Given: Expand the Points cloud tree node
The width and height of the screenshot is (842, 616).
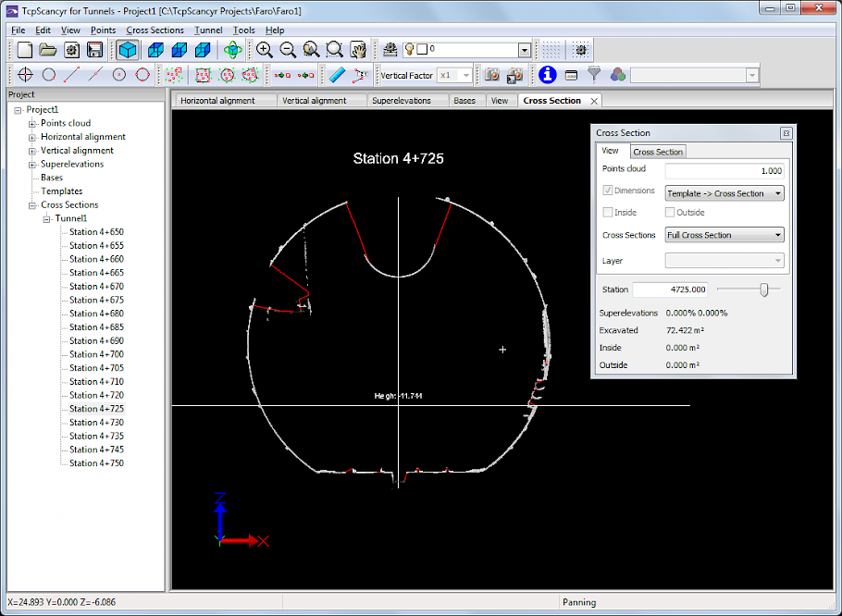Looking at the screenshot, I should click(x=32, y=123).
